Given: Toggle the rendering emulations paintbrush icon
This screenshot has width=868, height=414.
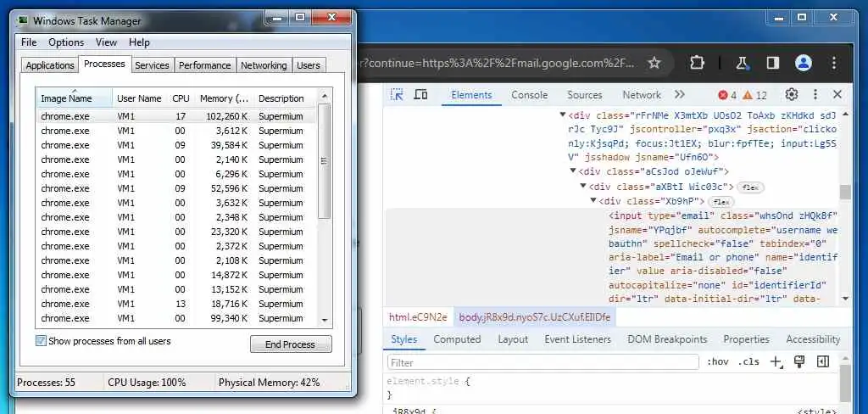Looking at the screenshot, I should point(798,362).
